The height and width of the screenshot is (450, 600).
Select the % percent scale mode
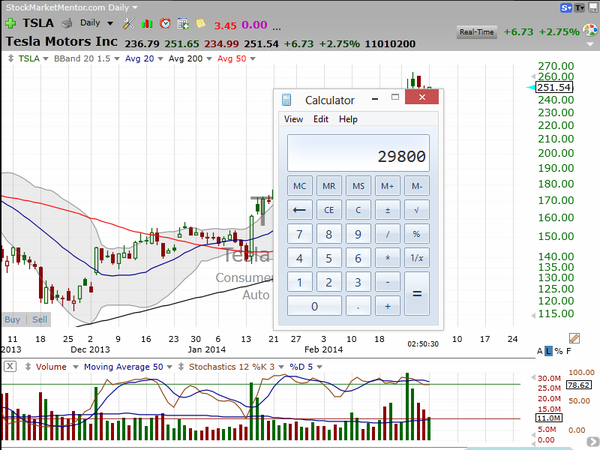click(559, 351)
